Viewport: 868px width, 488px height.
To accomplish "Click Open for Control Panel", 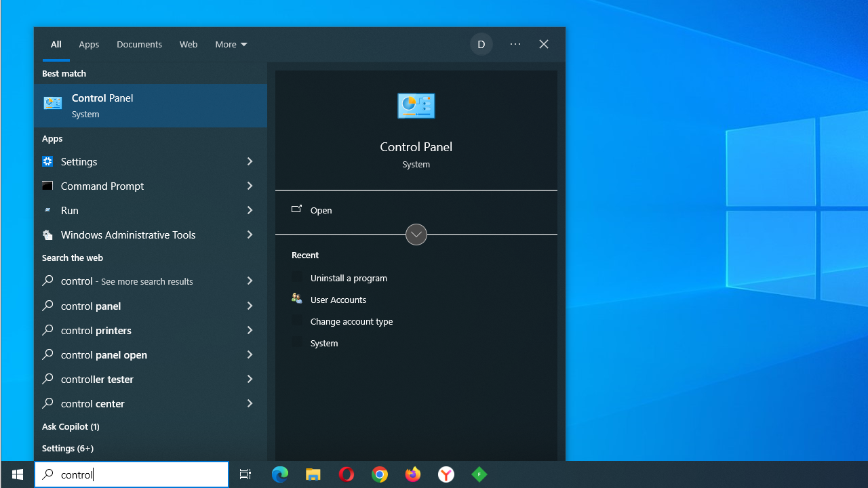I will coord(321,210).
